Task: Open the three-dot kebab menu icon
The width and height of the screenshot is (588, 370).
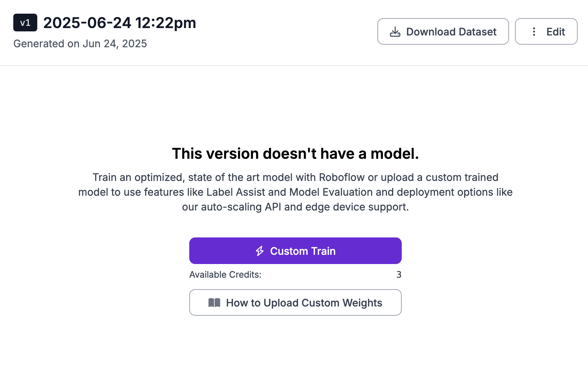Action: pos(534,32)
